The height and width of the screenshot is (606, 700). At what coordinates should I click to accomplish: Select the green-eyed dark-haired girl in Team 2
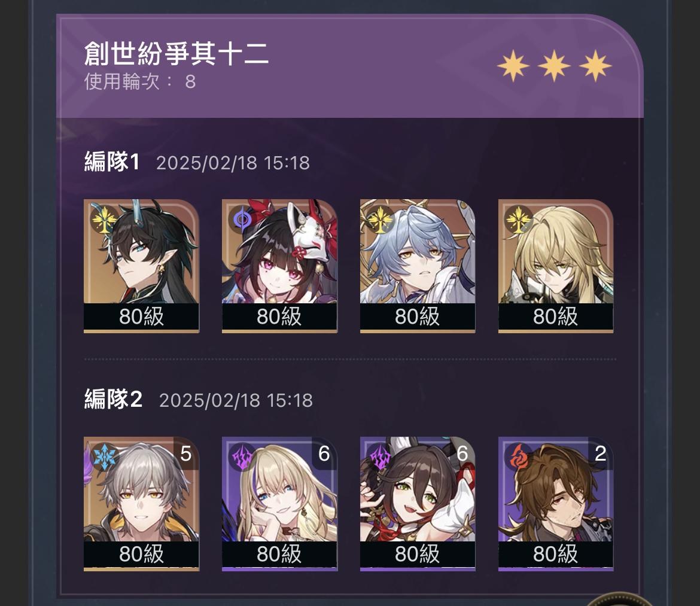(x=418, y=504)
